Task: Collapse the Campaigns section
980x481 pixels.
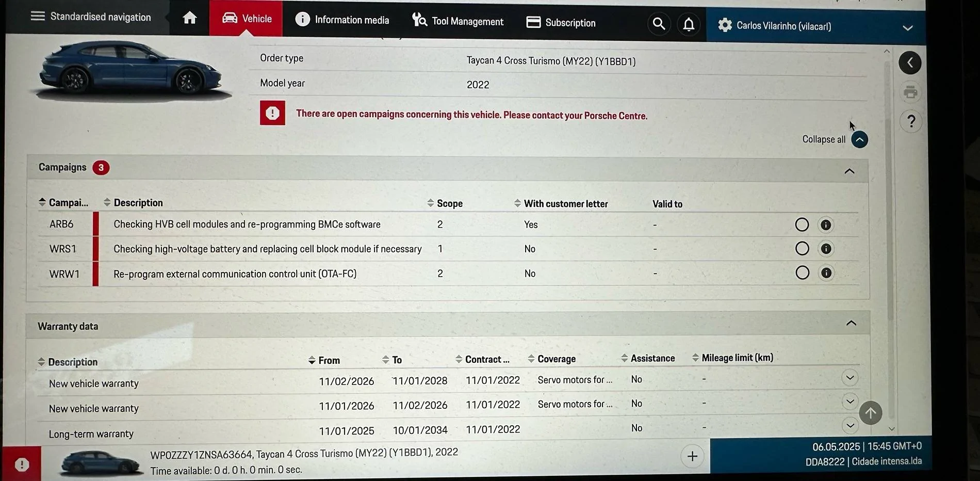Action: pos(850,171)
